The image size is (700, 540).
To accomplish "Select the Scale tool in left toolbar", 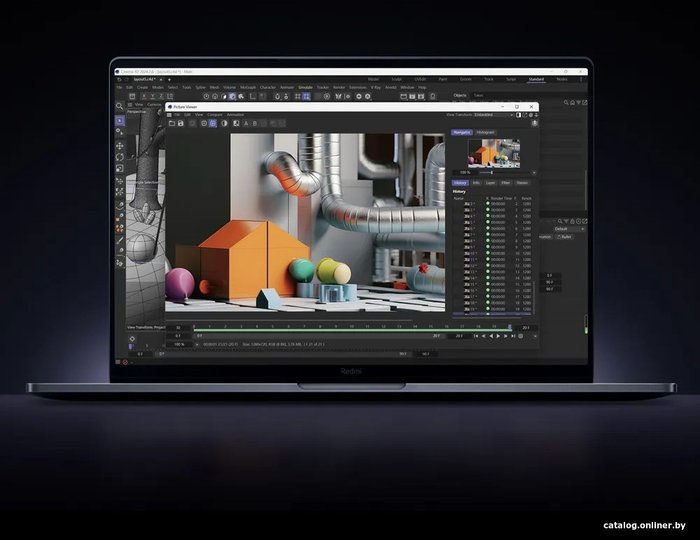I will [120, 168].
